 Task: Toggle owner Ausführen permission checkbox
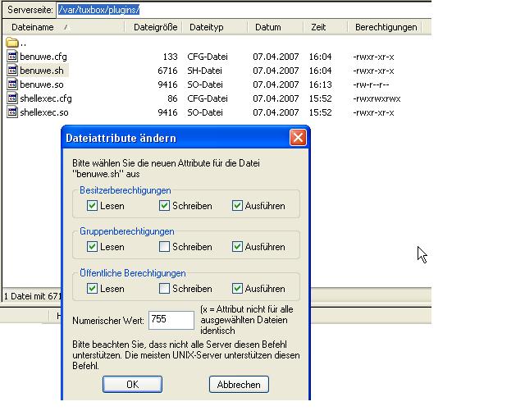tap(237, 206)
